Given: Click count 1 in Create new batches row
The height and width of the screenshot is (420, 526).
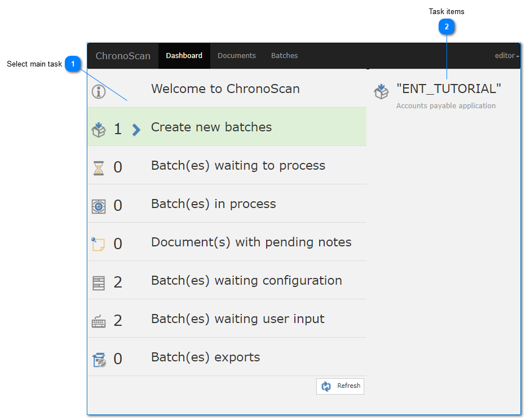Looking at the screenshot, I should tap(118, 129).
